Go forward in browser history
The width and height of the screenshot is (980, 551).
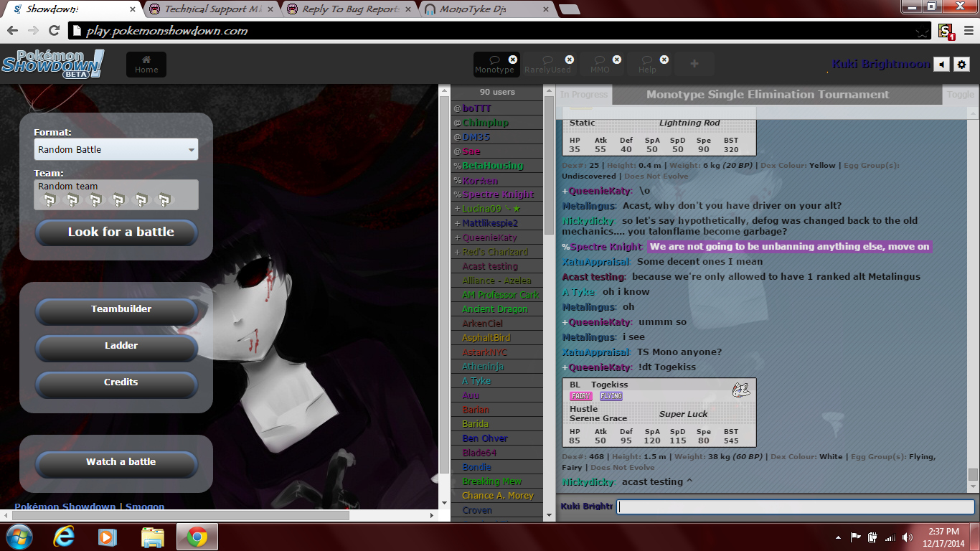pos(33,31)
